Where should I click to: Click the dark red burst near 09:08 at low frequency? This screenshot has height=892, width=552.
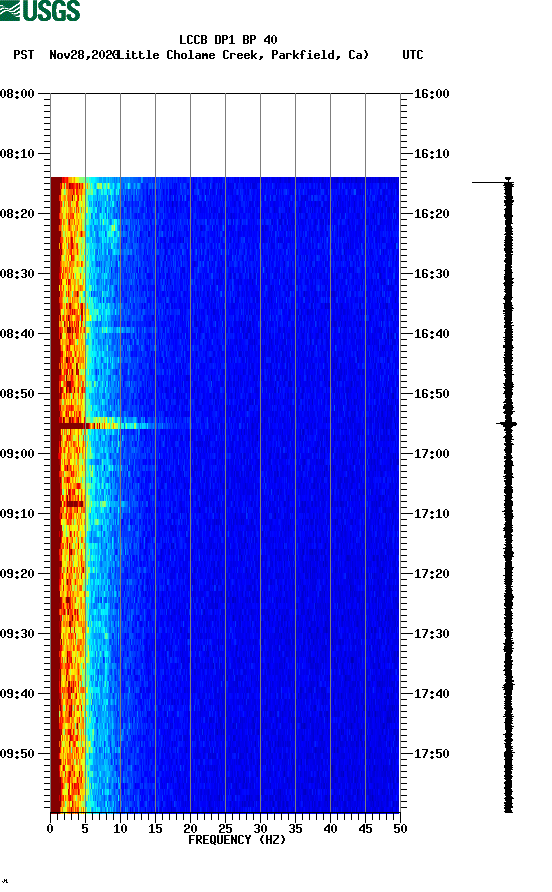tap(73, 503)
